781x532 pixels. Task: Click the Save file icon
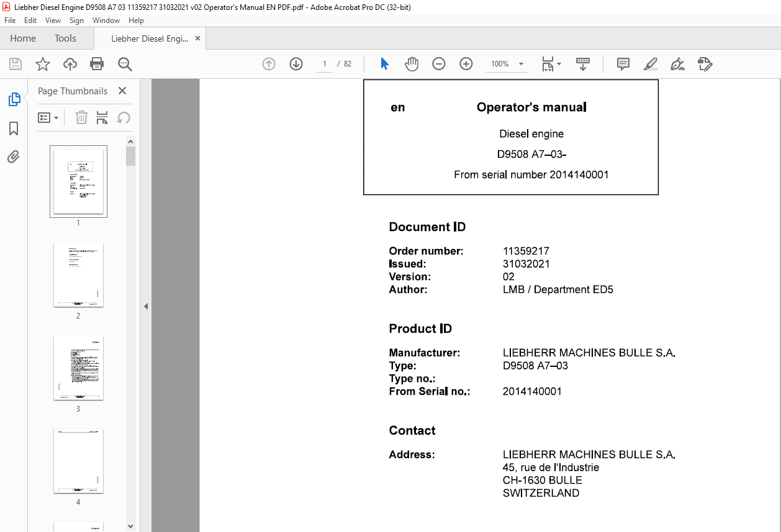click(x=16, y=64)
